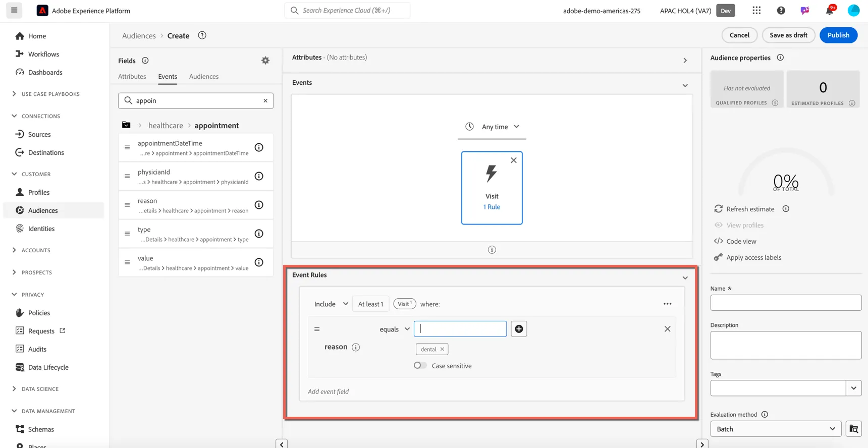Open the Any time dropdown

(x=492, y=127)
